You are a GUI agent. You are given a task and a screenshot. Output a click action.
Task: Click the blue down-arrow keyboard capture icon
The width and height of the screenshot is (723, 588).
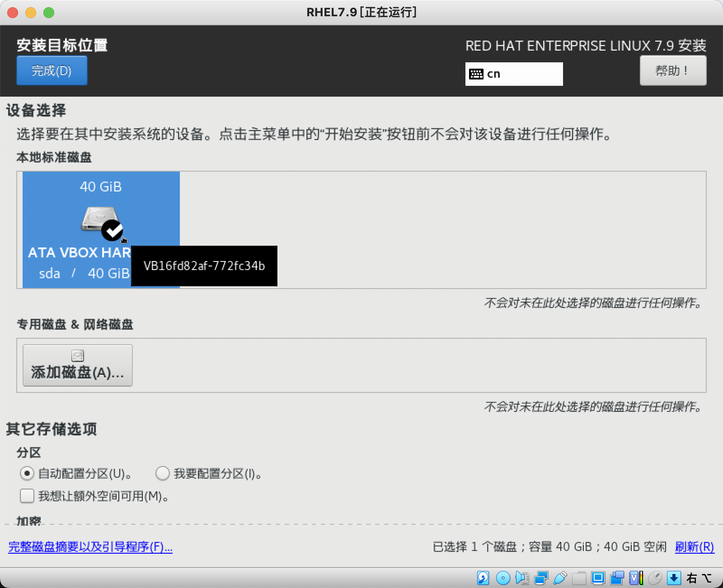674,578
